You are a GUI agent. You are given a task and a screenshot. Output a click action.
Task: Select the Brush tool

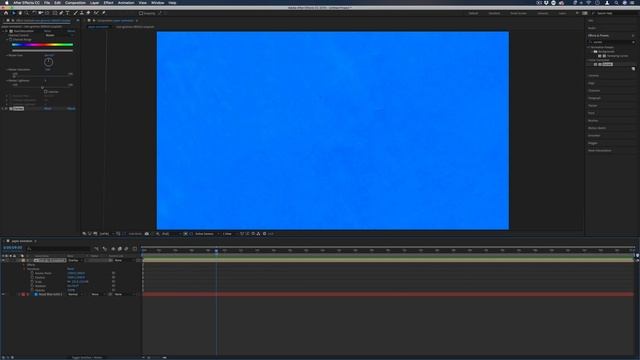tap(75, 13)
